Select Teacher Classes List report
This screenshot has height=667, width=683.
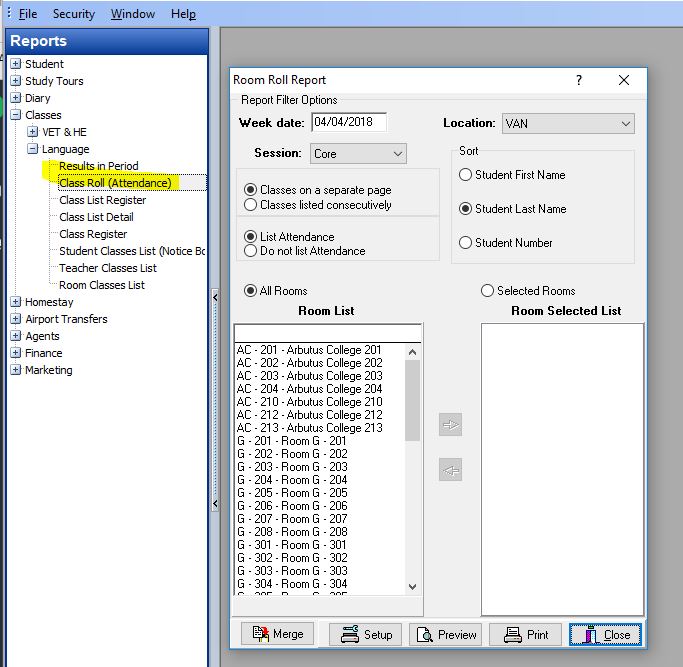[x=107, y=268]
